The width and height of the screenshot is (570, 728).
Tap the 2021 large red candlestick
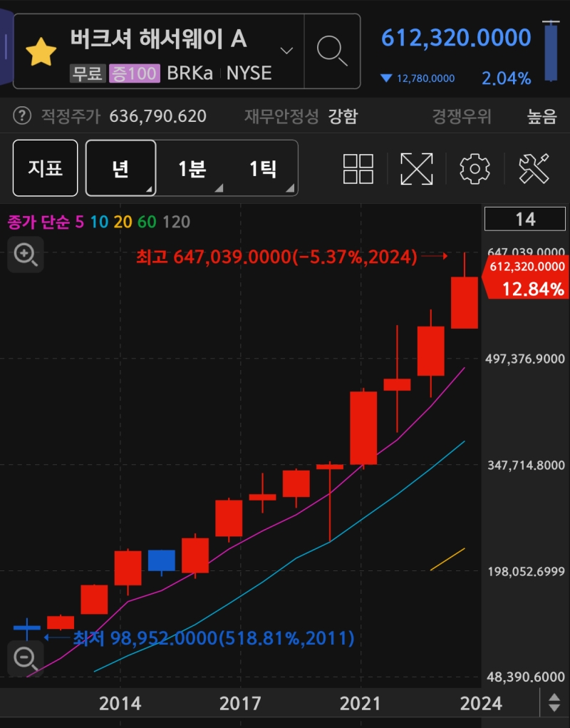coord(363,428)
